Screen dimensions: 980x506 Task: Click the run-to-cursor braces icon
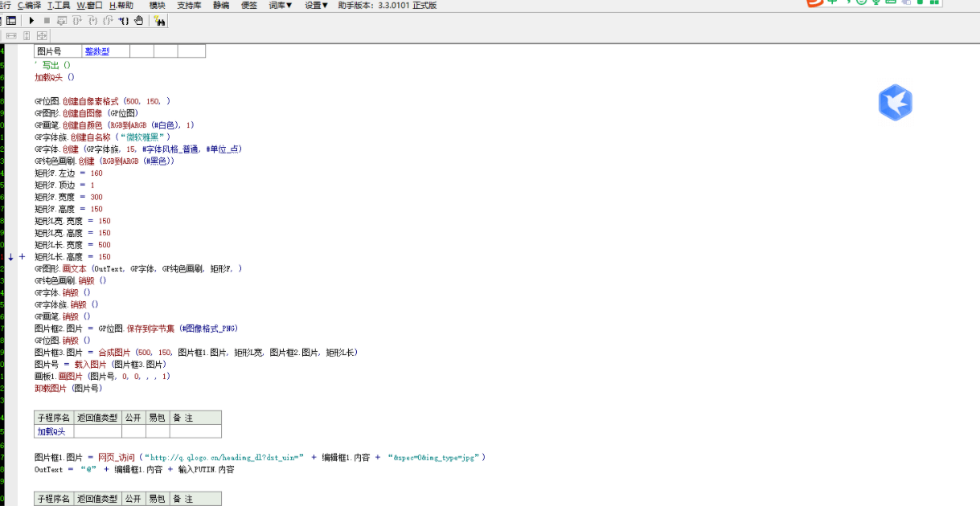[x=123, y=21]
